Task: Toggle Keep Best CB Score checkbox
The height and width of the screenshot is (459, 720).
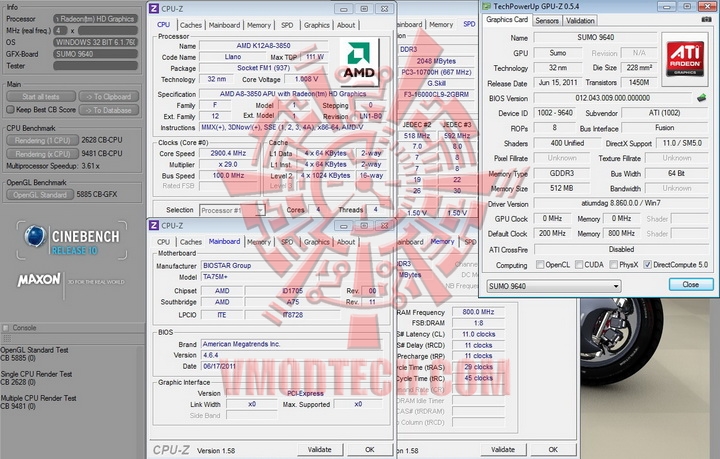Action: (10, 110)
